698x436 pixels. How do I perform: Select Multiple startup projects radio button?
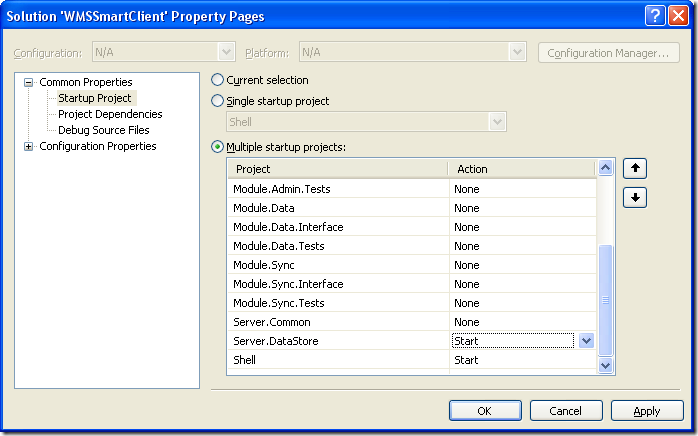[218, 147]
